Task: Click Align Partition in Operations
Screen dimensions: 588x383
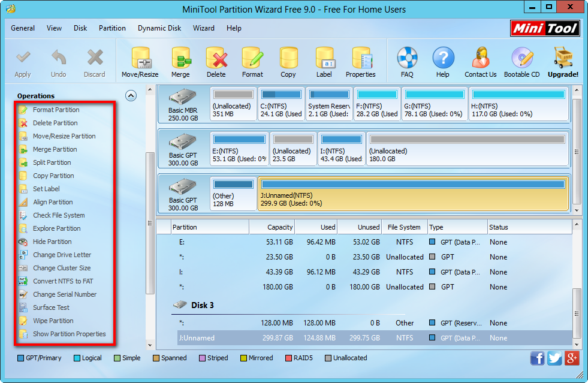Action: pyautogui.click(x=53, y=202)
